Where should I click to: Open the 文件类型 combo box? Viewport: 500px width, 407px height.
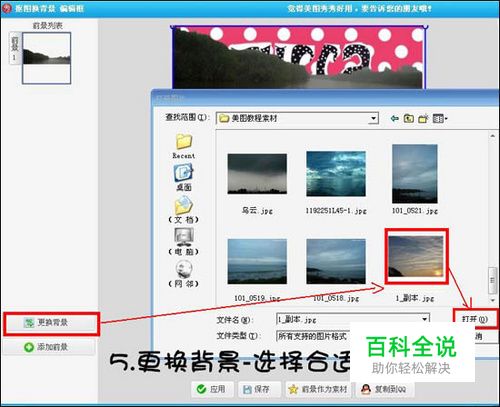[313, 336]
